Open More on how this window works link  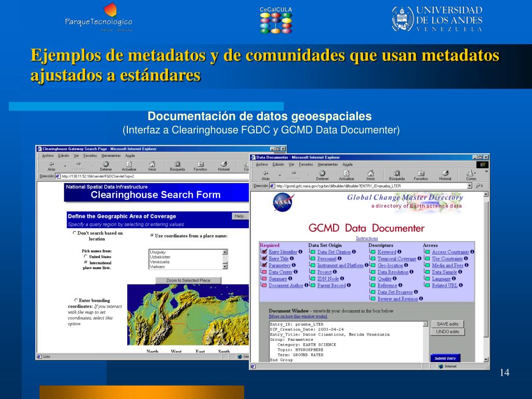(x=298, y=316)
